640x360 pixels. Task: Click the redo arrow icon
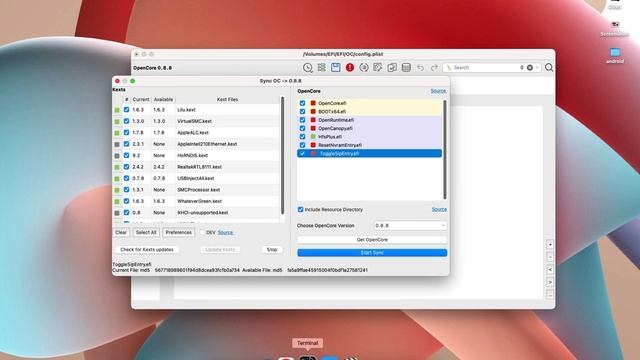coord(434,68)
